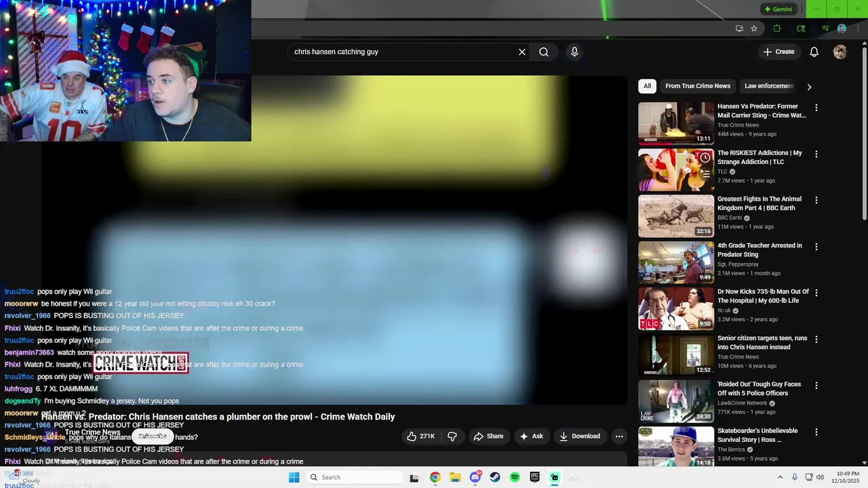
Task: Open the Chrome three-dot menu
Action: [859, 28]
